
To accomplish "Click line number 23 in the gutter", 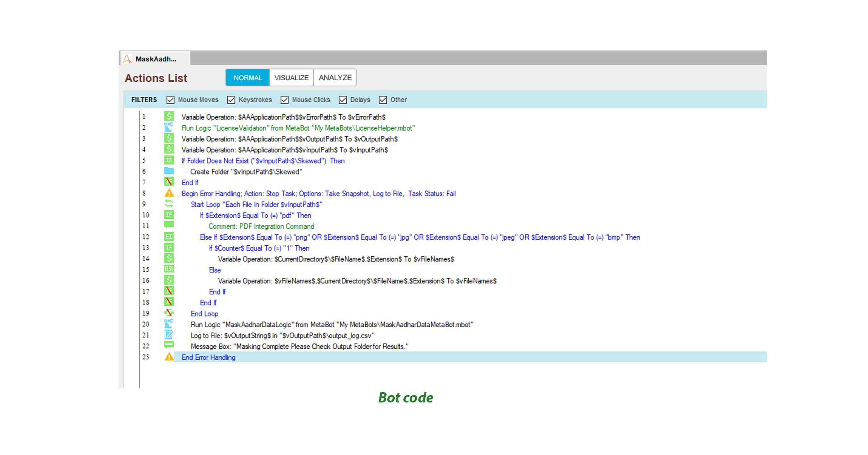I will (x=145, y=357).
